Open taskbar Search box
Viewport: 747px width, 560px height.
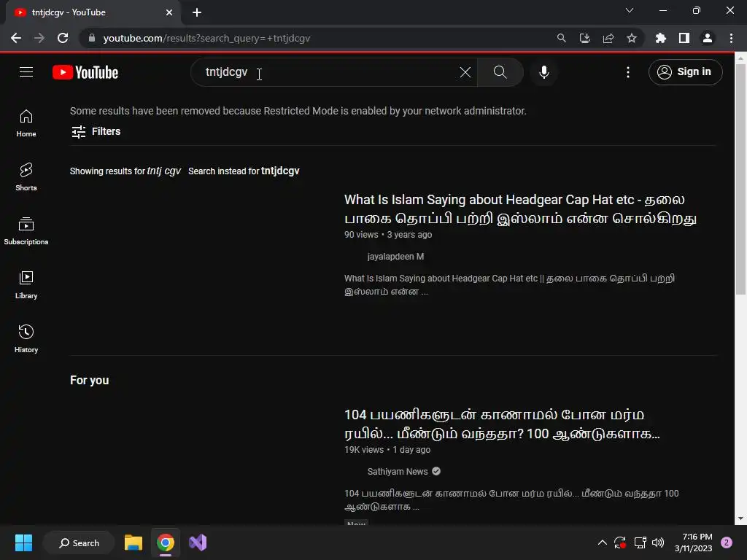click(x=79, y=542)
